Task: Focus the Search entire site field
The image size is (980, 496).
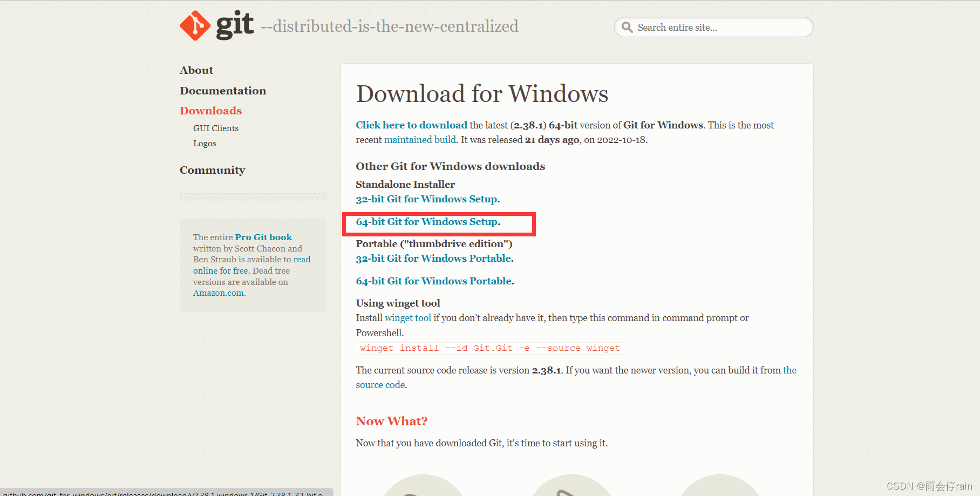Action: tap(713, 27)
